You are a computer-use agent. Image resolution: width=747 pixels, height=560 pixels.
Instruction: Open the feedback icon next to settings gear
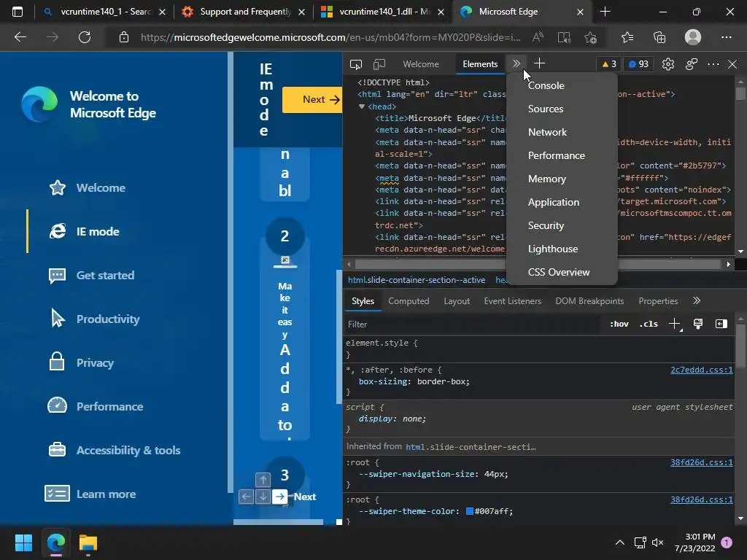[692, 64]
